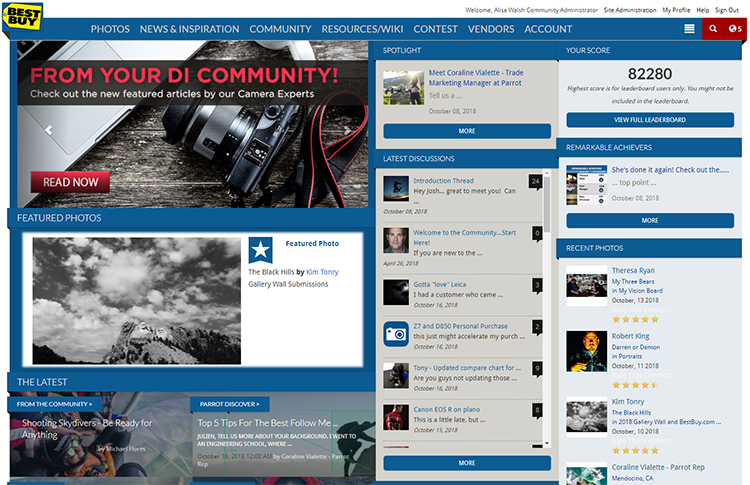Click Remarkable Achievers thumbnail image
The height and width of the screenshot is (485, 750).
tap(586, 185)
